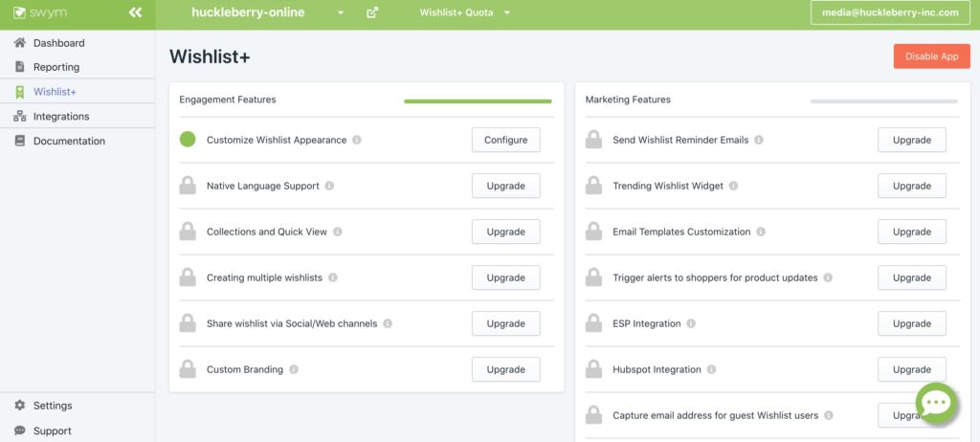The width and height of the screenshot is (980, 442).
Task: Click info icon beside Custom Branding
Action: (294, 369)
